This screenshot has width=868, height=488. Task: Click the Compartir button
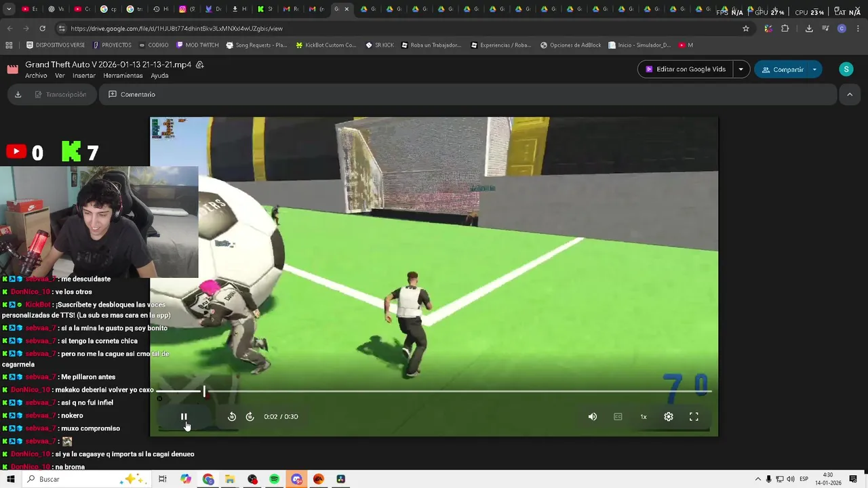(782, 69)
